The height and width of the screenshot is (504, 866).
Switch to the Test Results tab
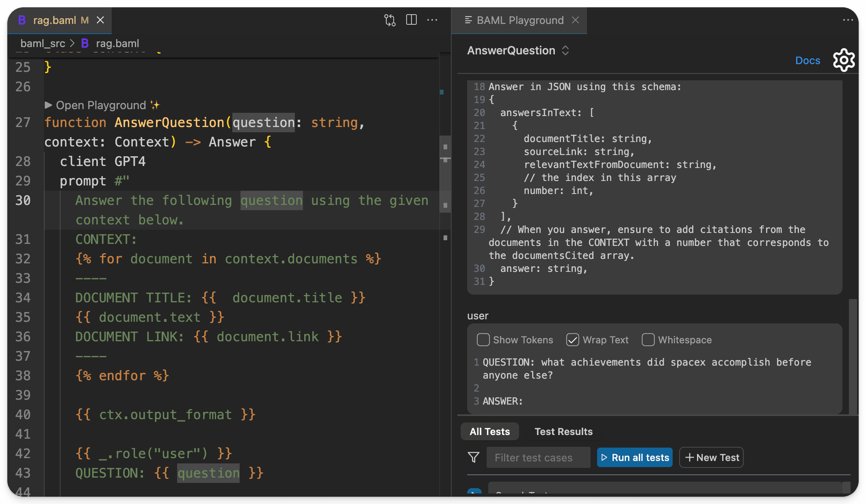(563, 431)
